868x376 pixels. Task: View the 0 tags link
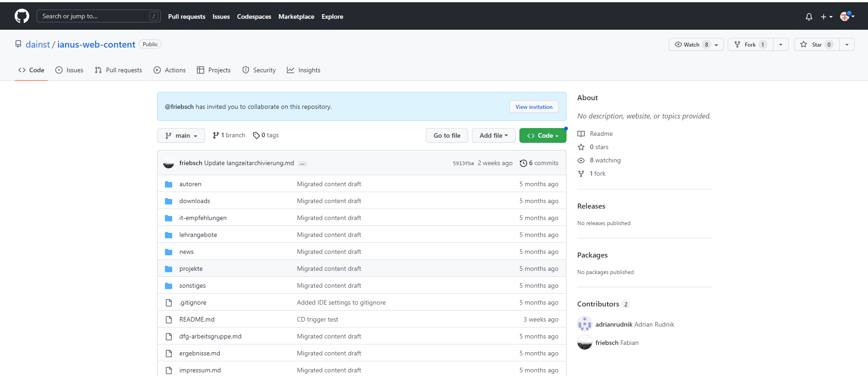coord(266,135)
